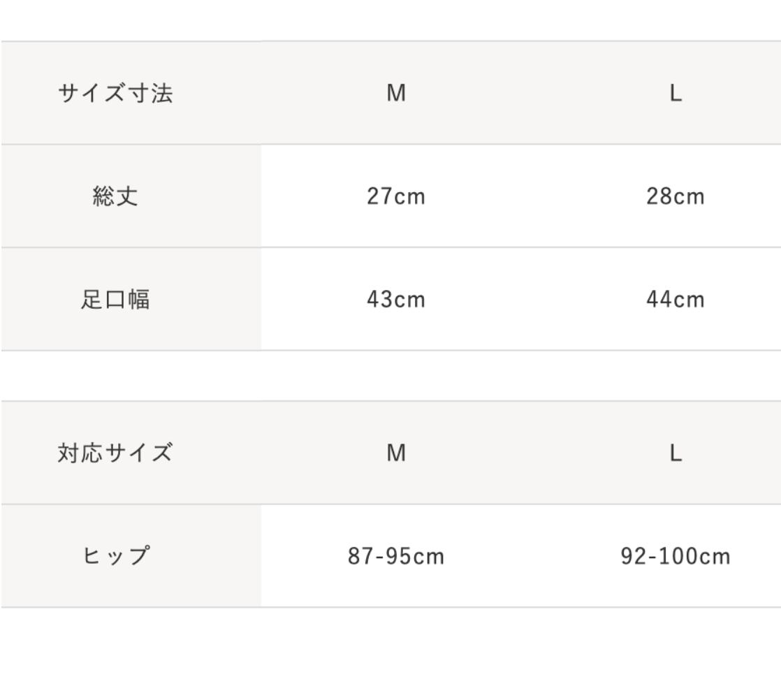Click the empty area below the ヒップ row
The width and height of the screenshot is (781, 700).
pos(390,653)
